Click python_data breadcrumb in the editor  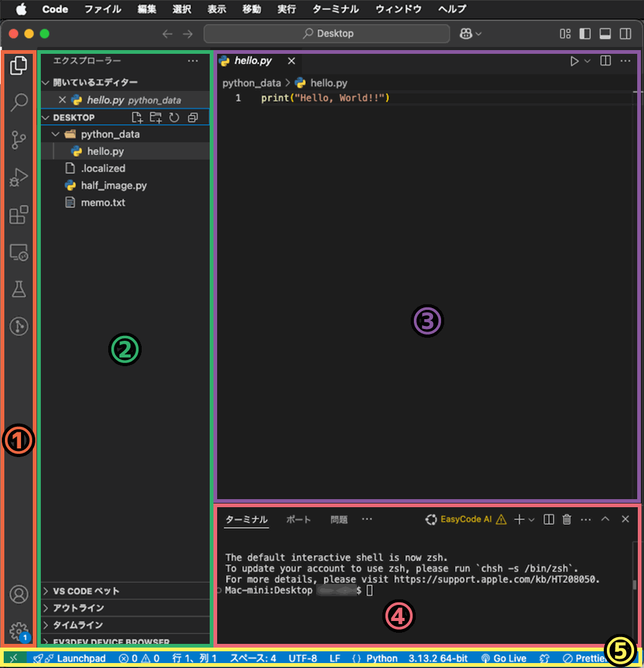[x=251, y=83]
